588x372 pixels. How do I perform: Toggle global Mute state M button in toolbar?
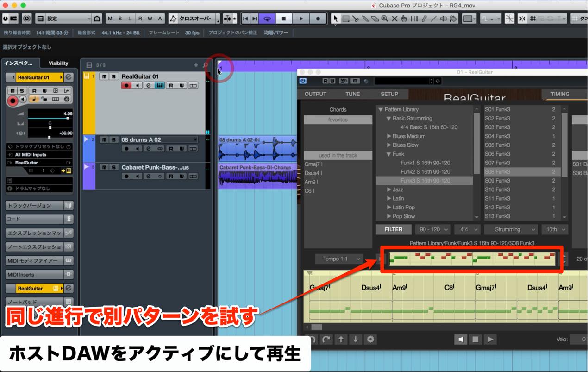click(110, 19)
